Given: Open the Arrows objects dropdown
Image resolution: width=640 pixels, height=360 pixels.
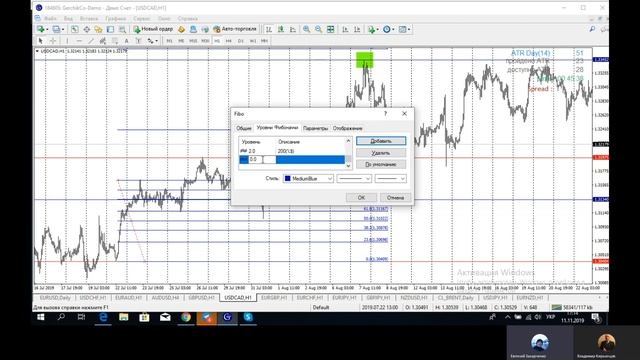Looking at the screenshot, I should [x=152, y=41].
